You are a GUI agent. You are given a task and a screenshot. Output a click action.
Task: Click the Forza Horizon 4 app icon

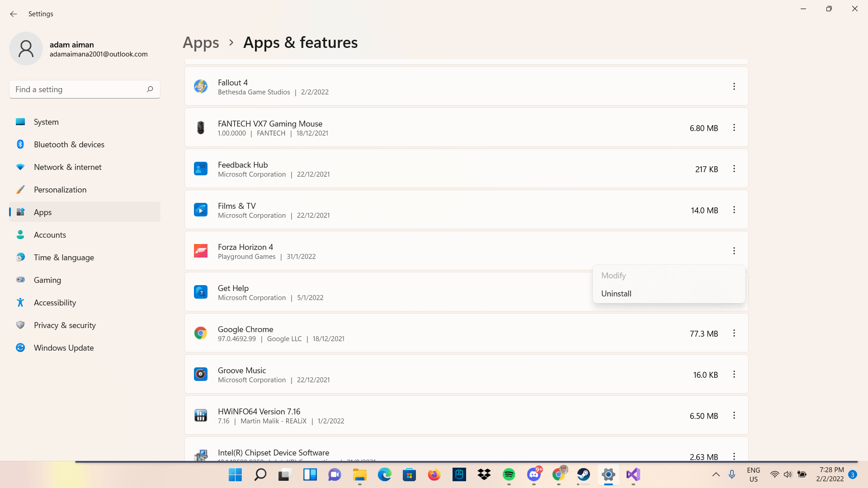pos(201,251)
